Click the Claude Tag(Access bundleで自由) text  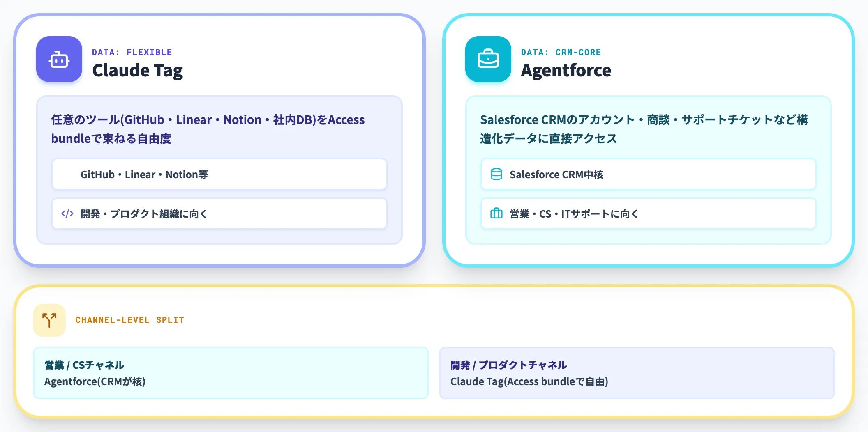pos(529,381)
